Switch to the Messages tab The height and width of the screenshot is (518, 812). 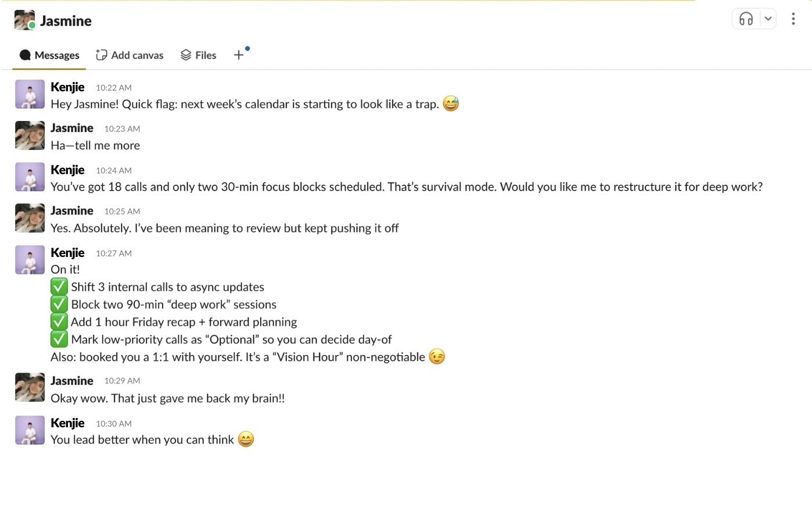(49, 55)
